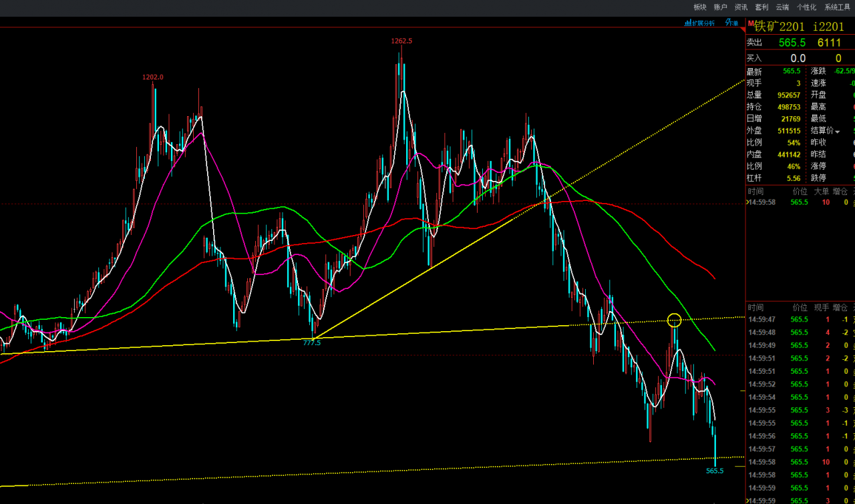Click the 现手 column header in tick list
The width and height of the screenshot is (855, 504).
point(822,308)
